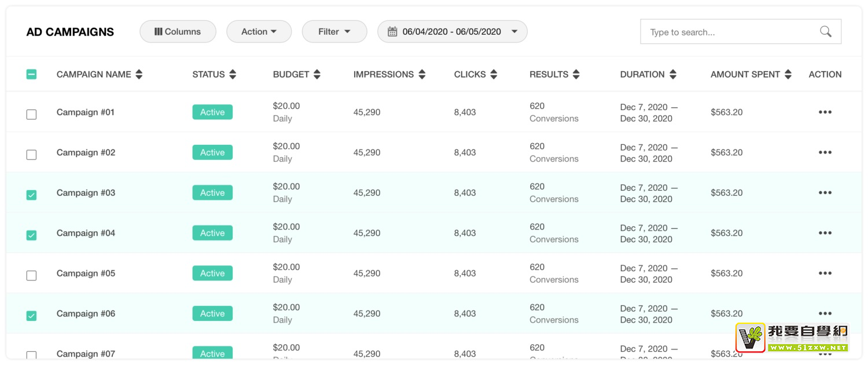Viewport: 868px width, 365px height.
Task: Uncheck the Campaign #06 checkbox
Action: coord(32,316)
